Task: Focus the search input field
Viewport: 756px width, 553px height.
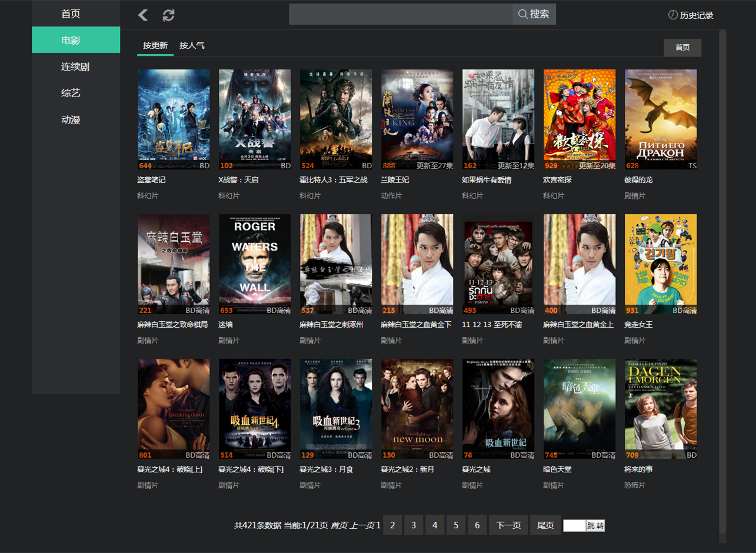Action: 401,14
